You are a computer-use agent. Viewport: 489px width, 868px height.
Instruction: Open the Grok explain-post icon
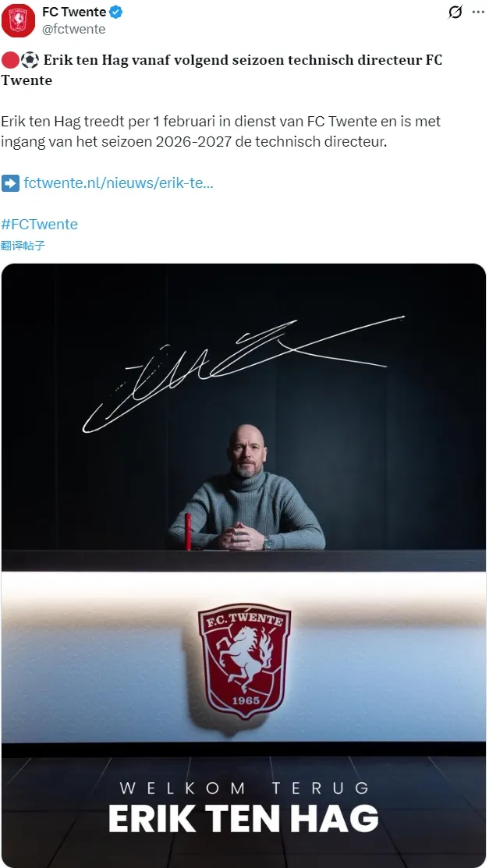pos(455,12)
